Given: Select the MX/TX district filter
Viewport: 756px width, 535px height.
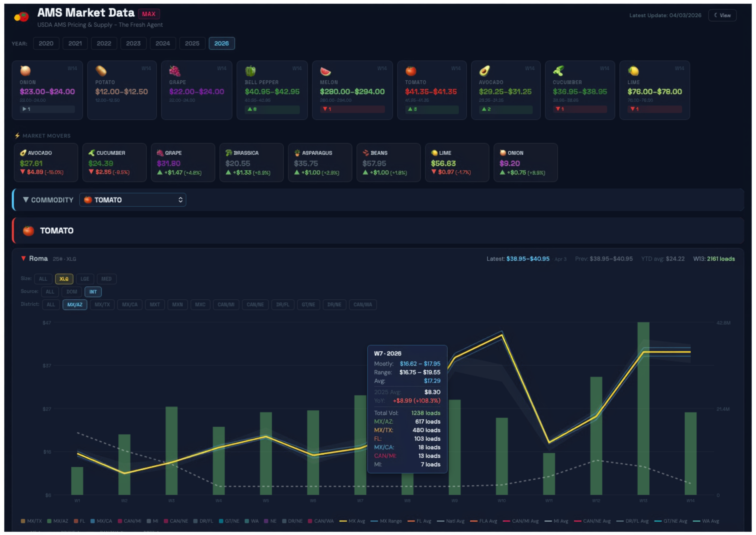Looking at the screenshot, I should tap(102, 305).
